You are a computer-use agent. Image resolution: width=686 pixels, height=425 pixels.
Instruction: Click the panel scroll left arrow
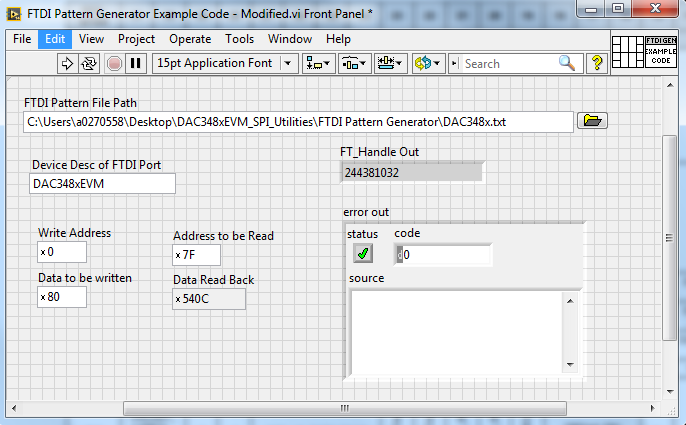[14, 408]
